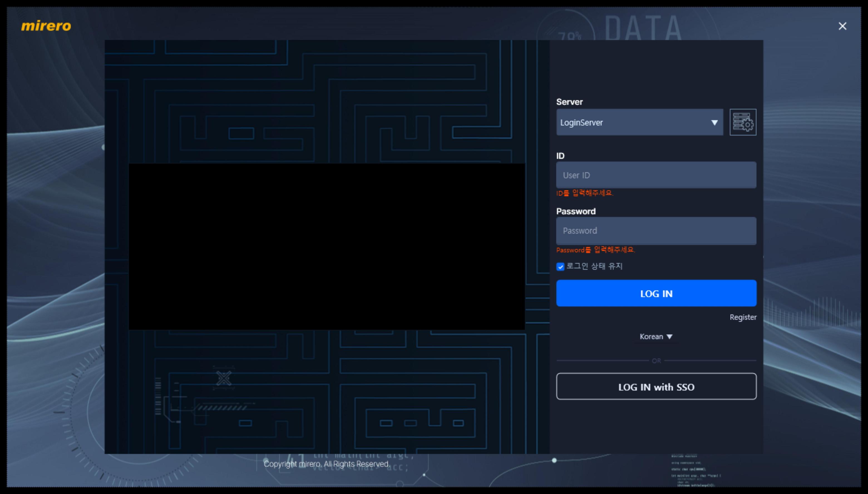
Task: Click the Server field label
Action: pyautogui.click(x=569, y=102)
